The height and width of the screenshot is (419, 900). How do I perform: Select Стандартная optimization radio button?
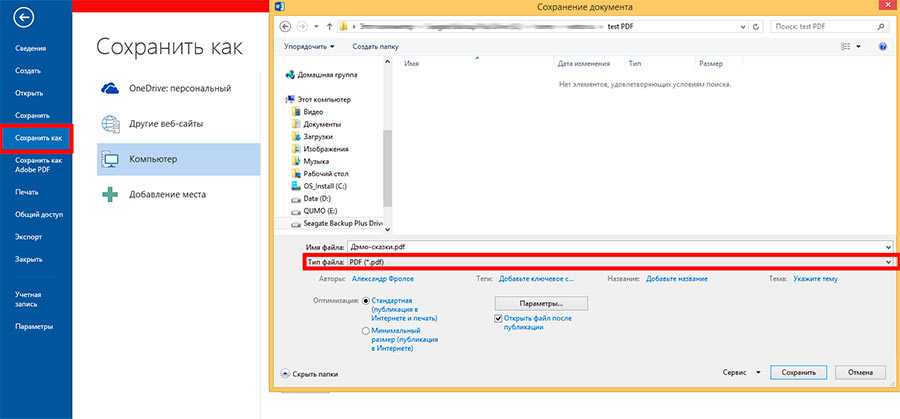click(x=366, y=300)
